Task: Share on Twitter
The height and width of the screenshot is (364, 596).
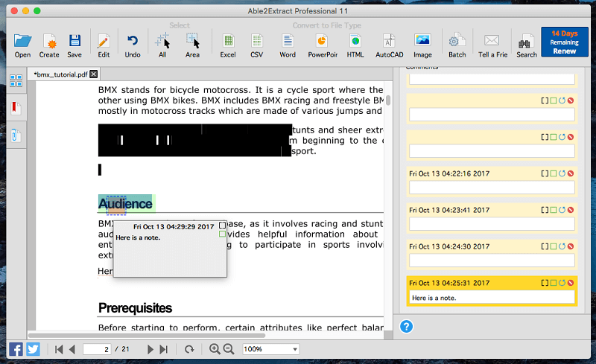Action: [x=33, y=349]
